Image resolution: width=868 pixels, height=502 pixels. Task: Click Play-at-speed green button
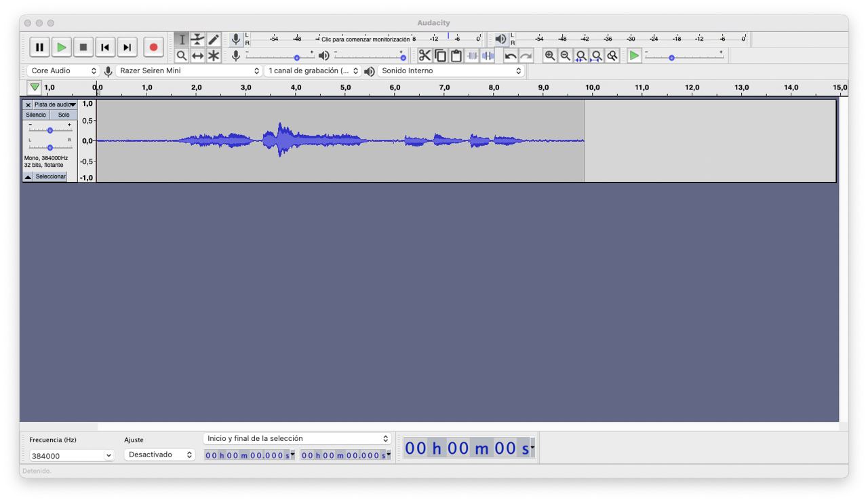pos(634,56)
